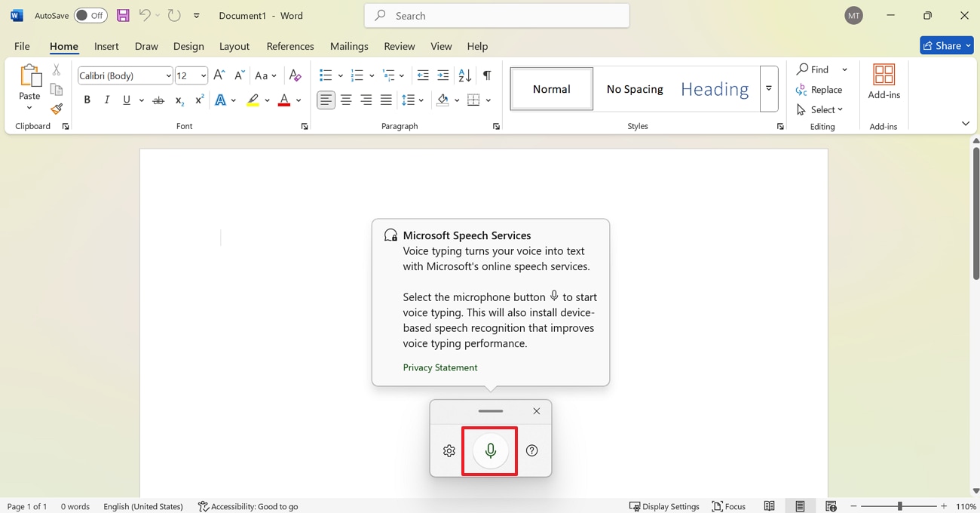
Task: Click the zoom slider handle
Action: (899, 506)
